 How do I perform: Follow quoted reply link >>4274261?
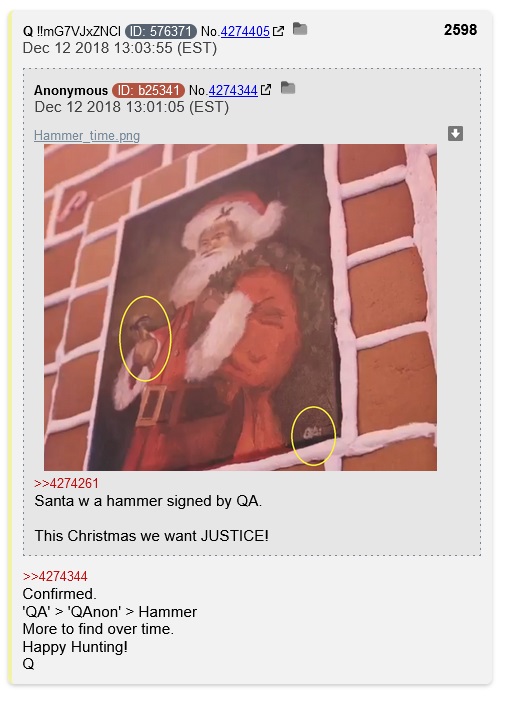(66, 483)
